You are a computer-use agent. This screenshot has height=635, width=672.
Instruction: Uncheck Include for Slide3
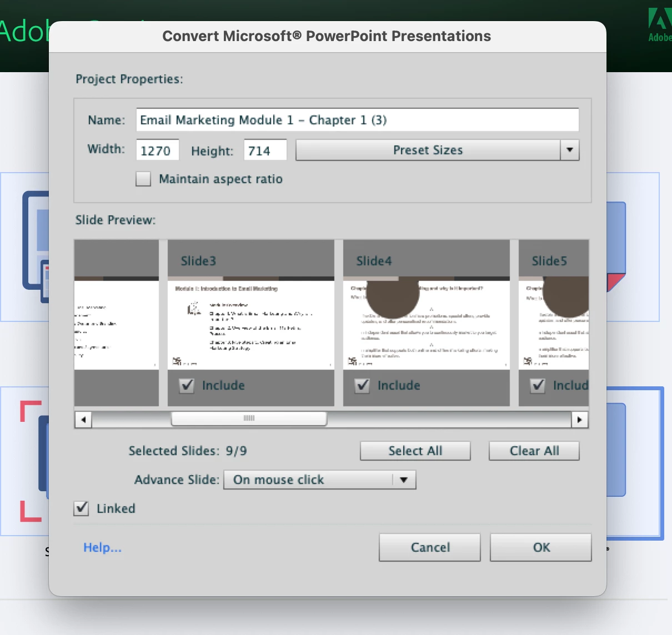tap(187, 385)
